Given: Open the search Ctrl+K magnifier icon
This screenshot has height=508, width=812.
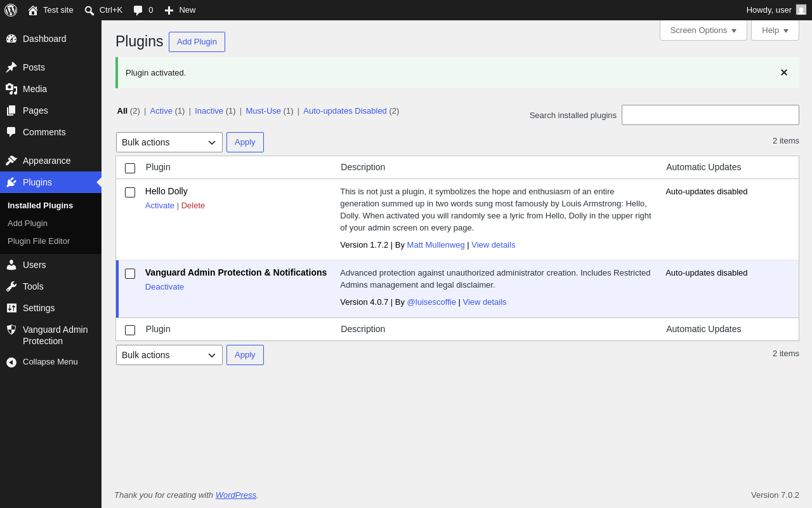Looking at the screenshot, I should pos(89,10).
